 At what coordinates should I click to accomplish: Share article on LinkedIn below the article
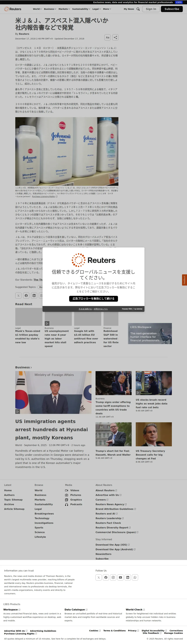[x=34, y=296]
